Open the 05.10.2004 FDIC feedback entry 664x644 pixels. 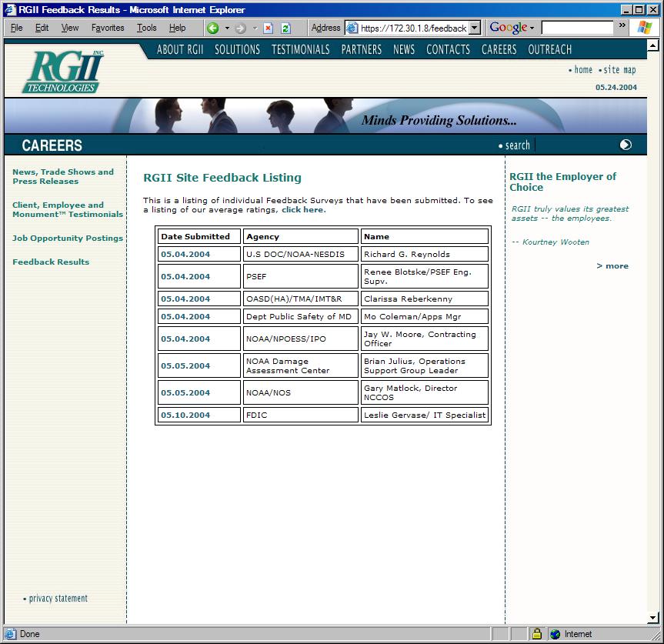pos(185,415)
